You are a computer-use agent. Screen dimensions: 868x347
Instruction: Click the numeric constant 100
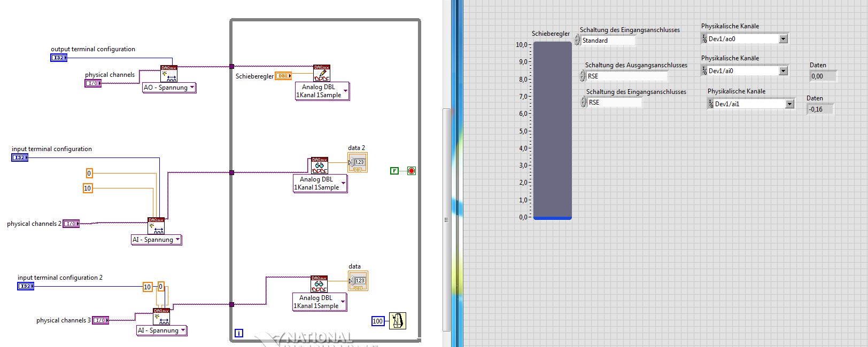(x=378, y=321)
